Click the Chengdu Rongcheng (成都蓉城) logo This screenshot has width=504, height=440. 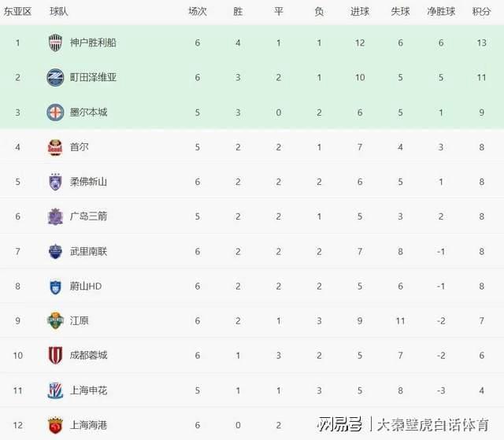point(55,355)
